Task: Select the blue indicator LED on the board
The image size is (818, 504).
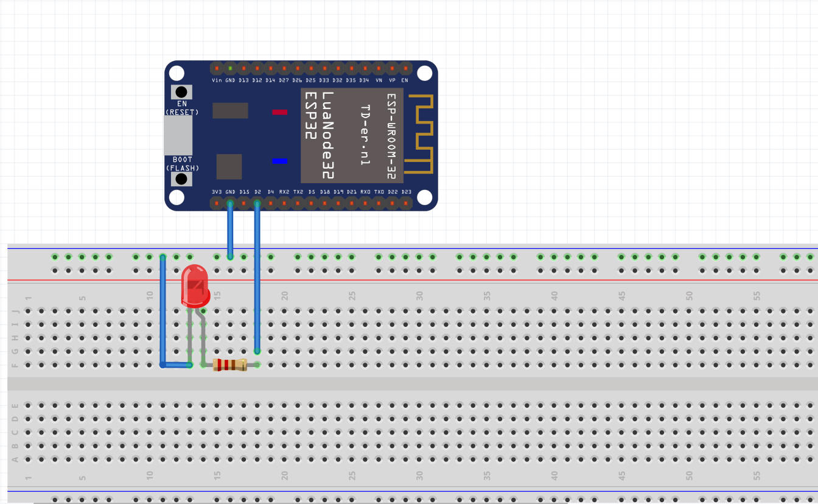Action: click(x=279, y=161)
